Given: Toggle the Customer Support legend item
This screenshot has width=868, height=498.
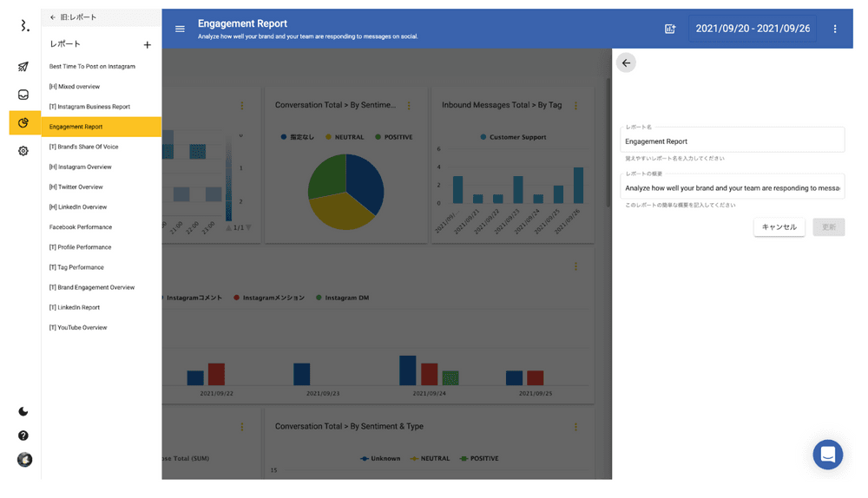Looking at the screenshot, I should pos(512,137).
